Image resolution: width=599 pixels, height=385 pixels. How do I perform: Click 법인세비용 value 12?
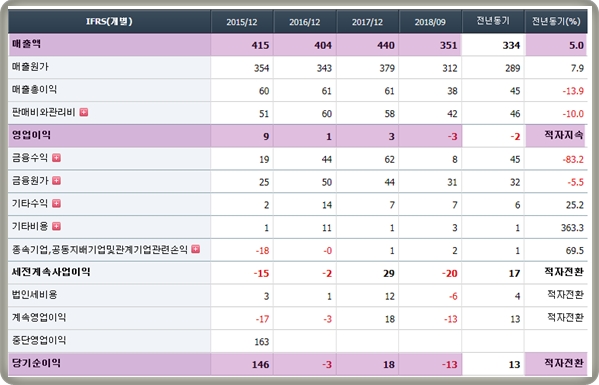390,296
